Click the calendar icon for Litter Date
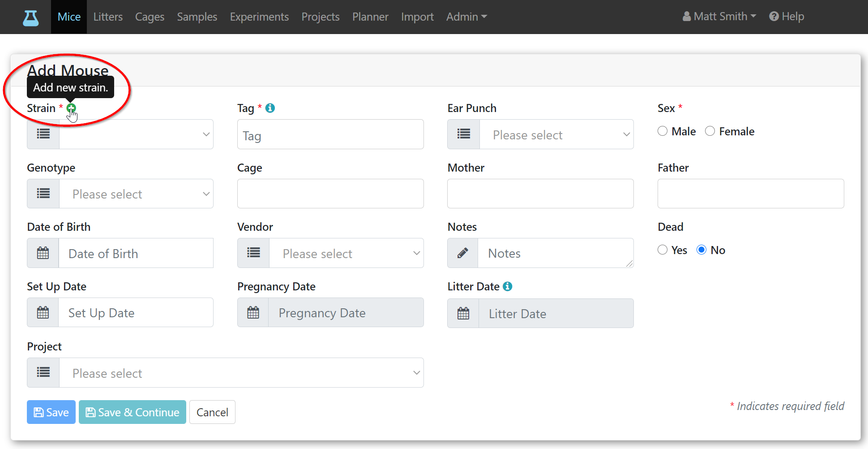Image resolution: width=868 pixels, height=449 pixels. (x=463, y=313)
